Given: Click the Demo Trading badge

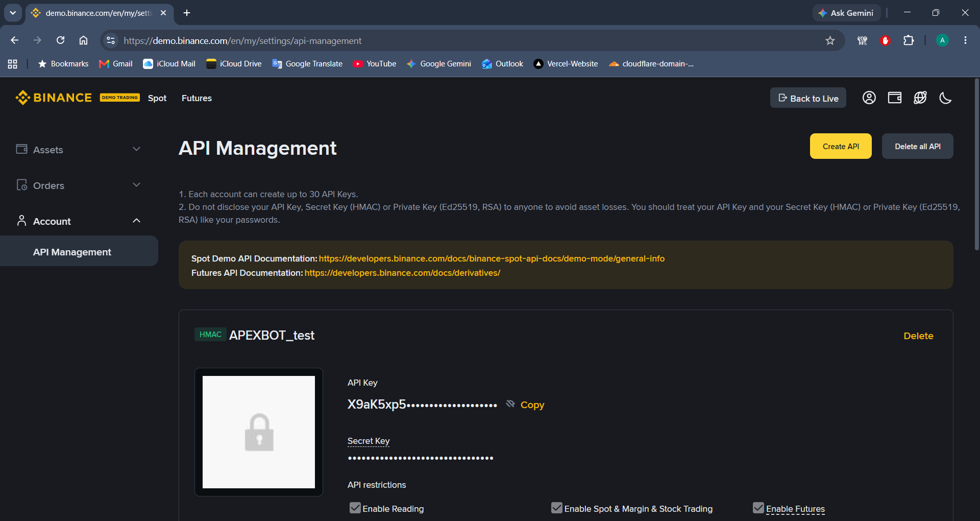Looking at the screenshot, I should click(x=119, y=98).
